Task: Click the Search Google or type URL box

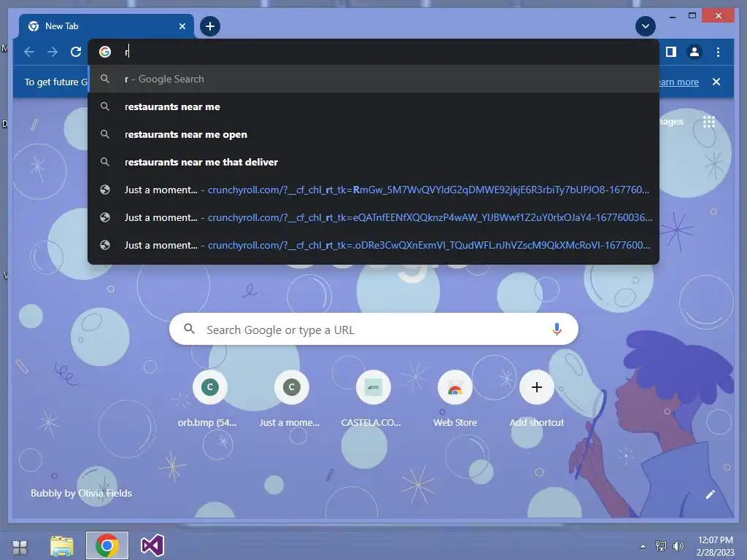Action: tap(373, 329)
